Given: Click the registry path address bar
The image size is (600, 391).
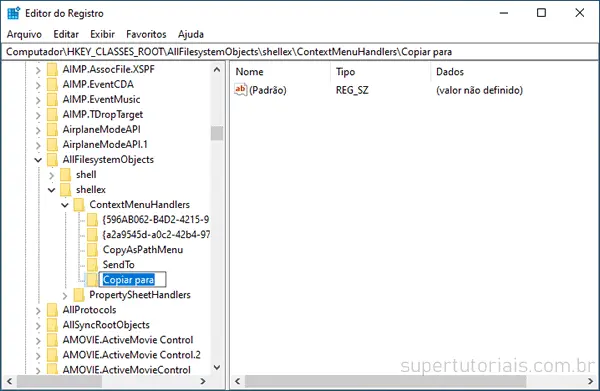Looking at the screenshot, I should coord(300,52).
